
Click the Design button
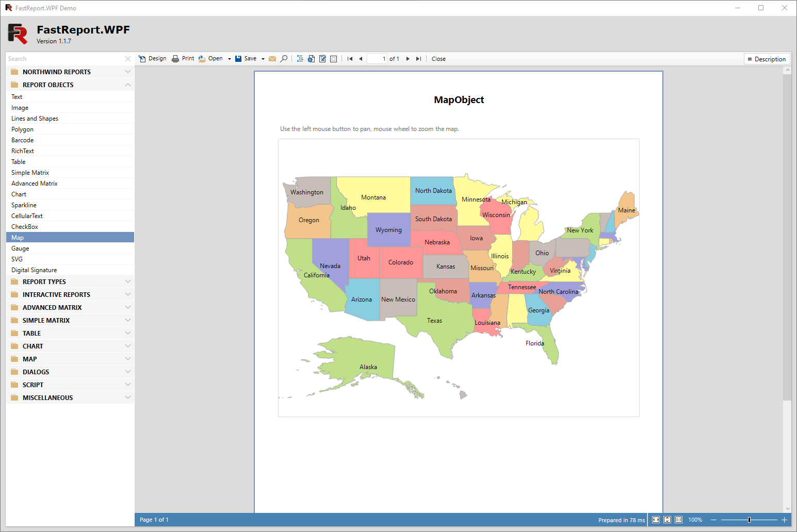[153, 59]
